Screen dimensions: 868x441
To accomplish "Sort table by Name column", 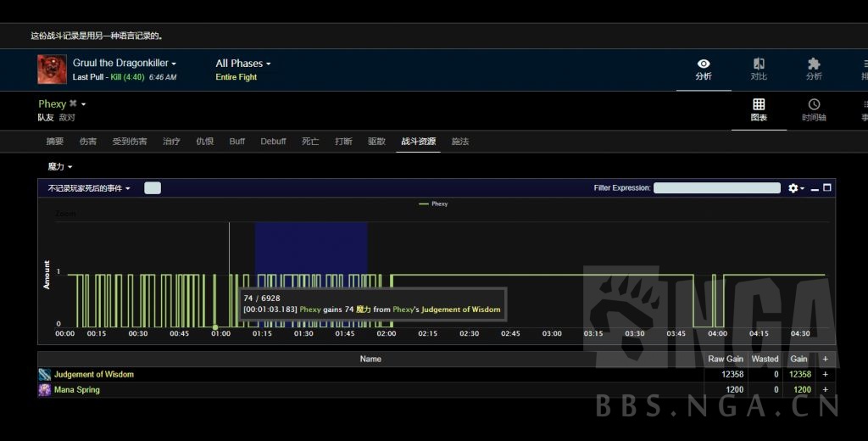I will coord(370,359).
